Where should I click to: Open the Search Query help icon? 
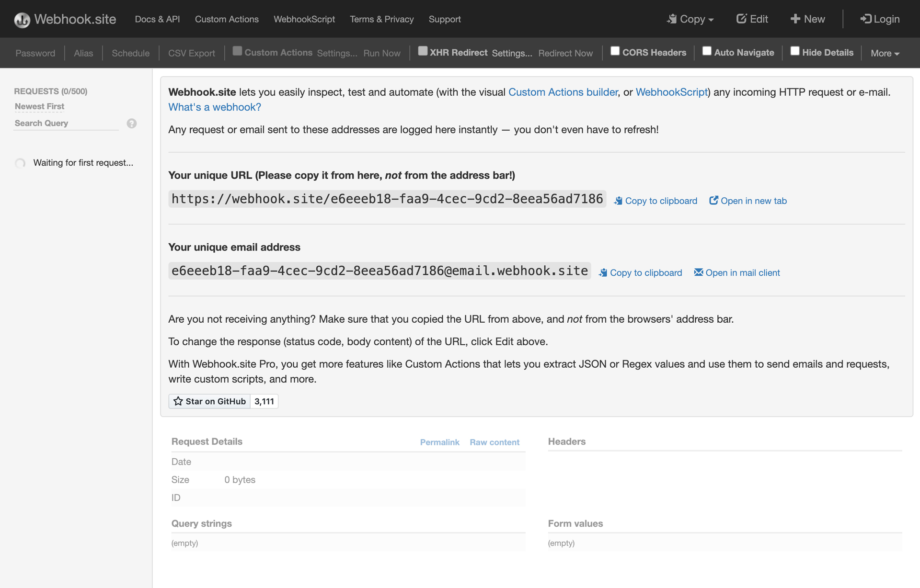(x=131, y=124)
